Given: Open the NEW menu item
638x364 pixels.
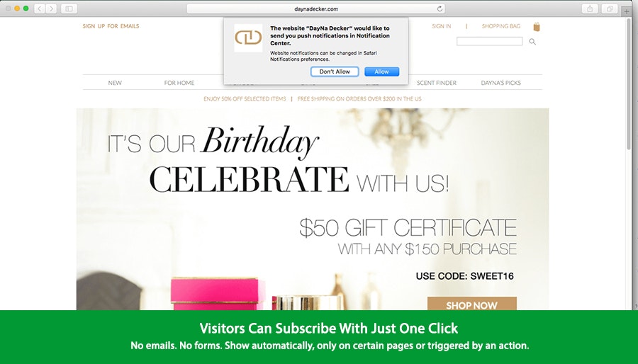Looking at the screenshot, I should click(115, 83).
